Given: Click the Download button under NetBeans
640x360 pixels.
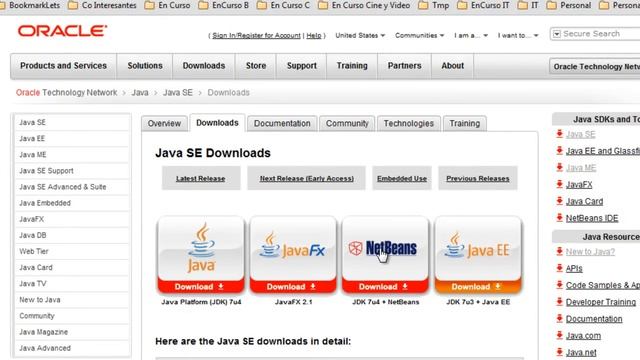Looking at the screenshot, I should [x=385, y=287].
